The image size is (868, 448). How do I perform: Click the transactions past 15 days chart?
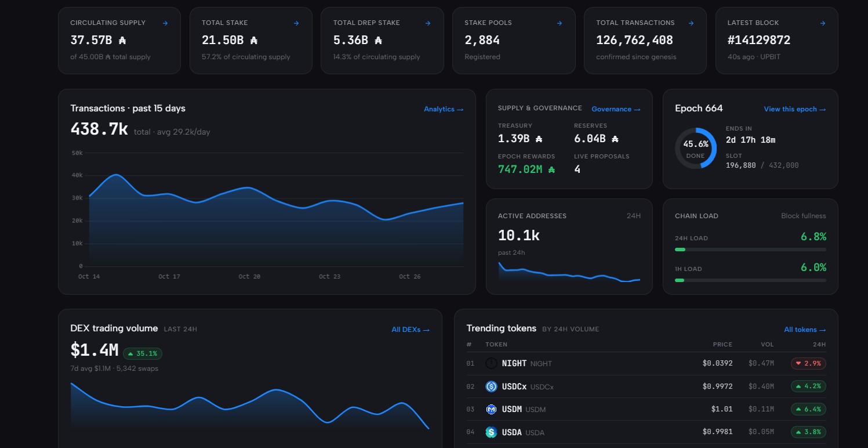tap(267, 215)
